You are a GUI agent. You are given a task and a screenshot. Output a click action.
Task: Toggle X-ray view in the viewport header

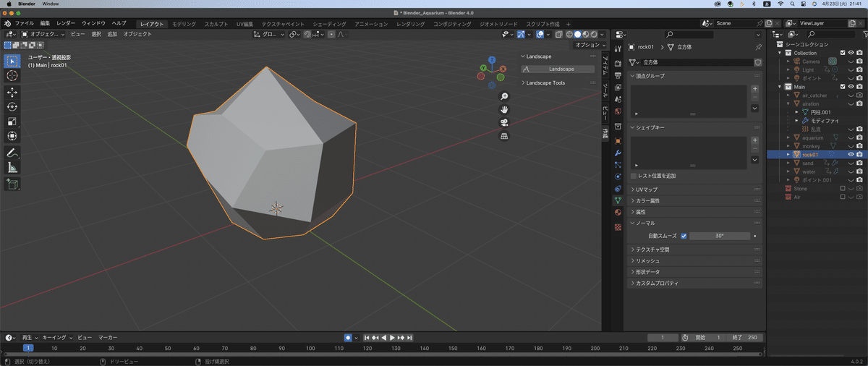tap(558, 34)
